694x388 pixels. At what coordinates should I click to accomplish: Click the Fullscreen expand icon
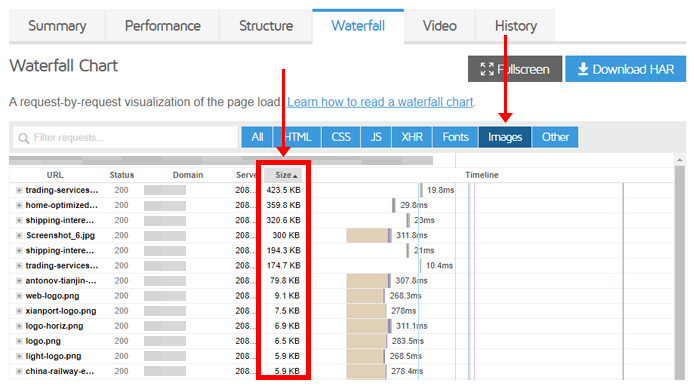(x=487, y=69)
